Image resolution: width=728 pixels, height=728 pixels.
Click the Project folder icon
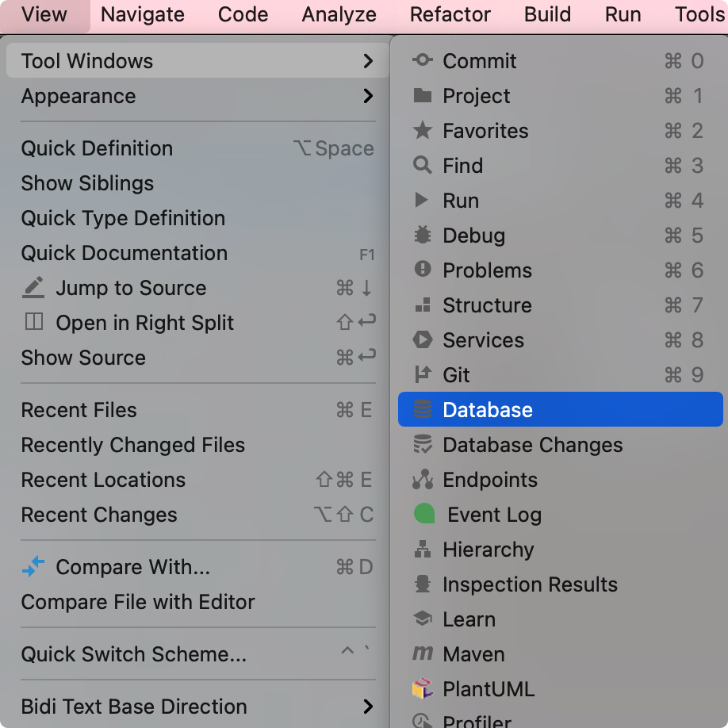coord(422,95)
